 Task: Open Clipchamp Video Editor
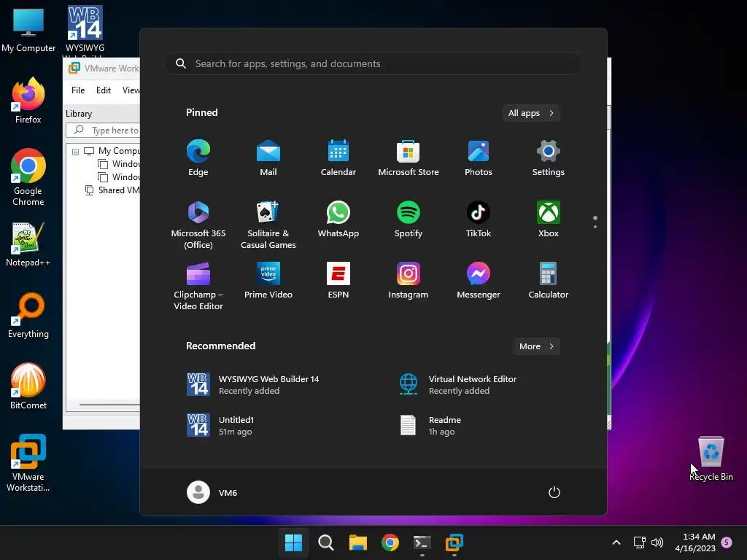pyautogui.click(x=198, y=286)
